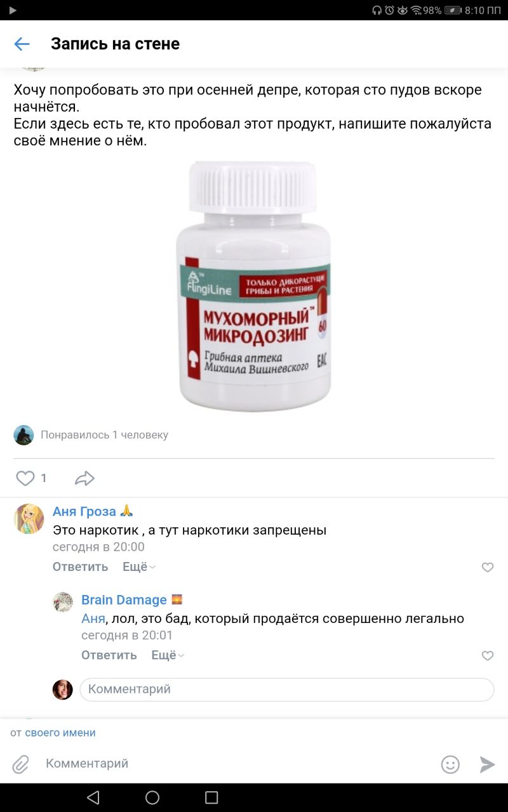Image resolution: width=508 pixels, height=812 pixels.
Task: Tap the back arrow in the header
Action: pyautogui.click(x=22, y=44)
